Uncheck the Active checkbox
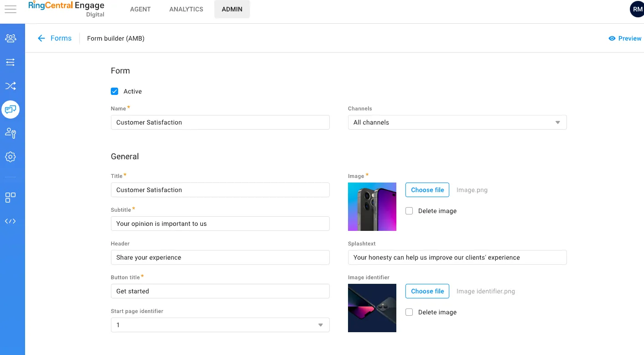The height and width of the screenshot is (355, 644). coord(115,91)
